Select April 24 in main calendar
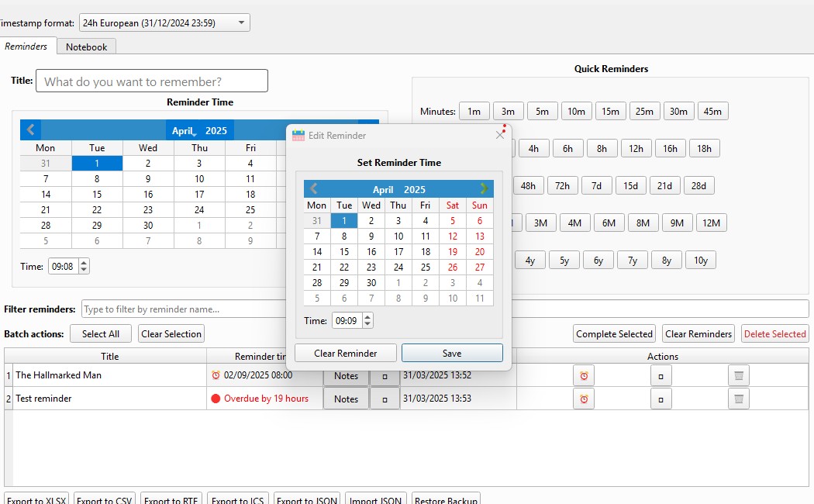814x504 pixels. pos(199,209)
